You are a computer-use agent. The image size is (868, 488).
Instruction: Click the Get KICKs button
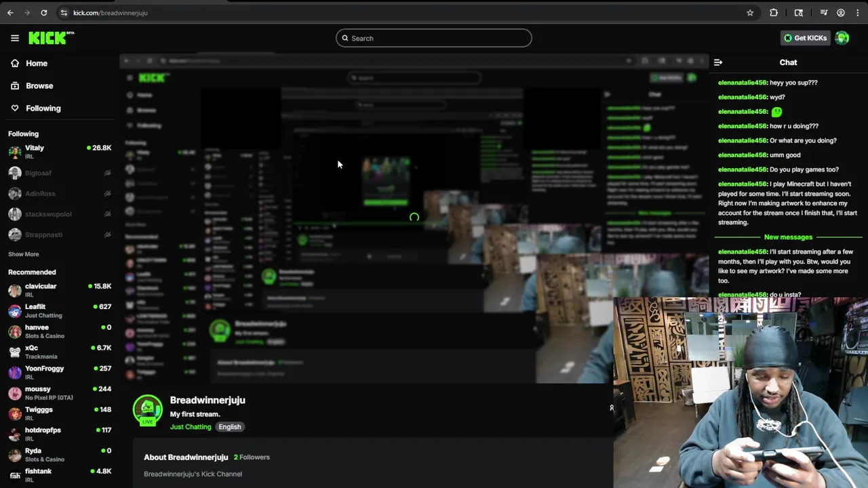coord(805,38)
